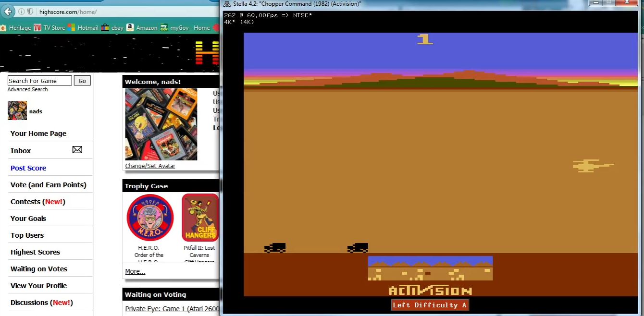644x316 pixels.
Task: Open the Heritage bookmark icon
Action: (x=3, y=27)
